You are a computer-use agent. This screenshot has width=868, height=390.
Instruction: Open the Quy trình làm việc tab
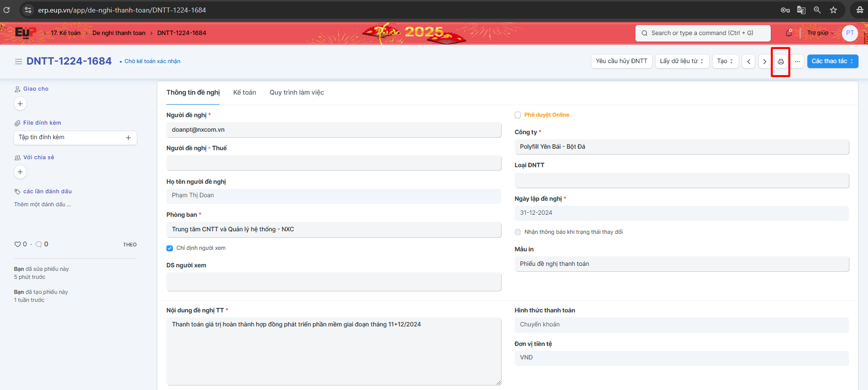pyautogui.click(x=297, y=93)
